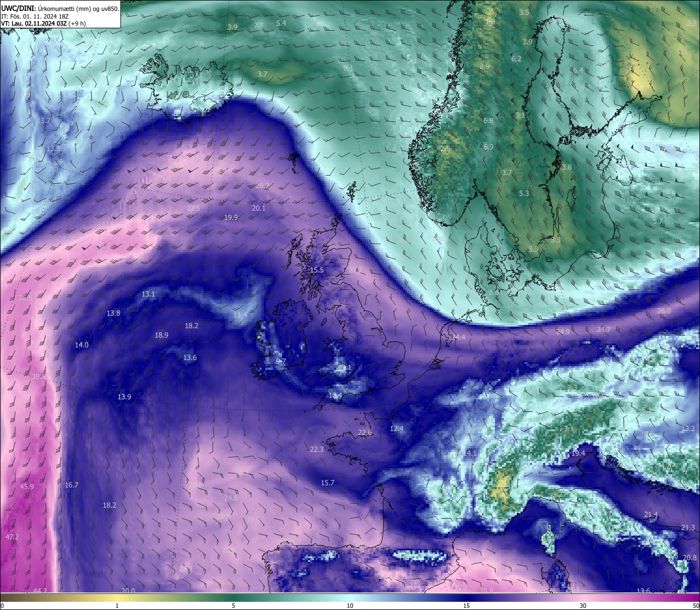Click the 13.1 value on the map
The width and height of the screenshot is (700, 610).
pos(148,294)
